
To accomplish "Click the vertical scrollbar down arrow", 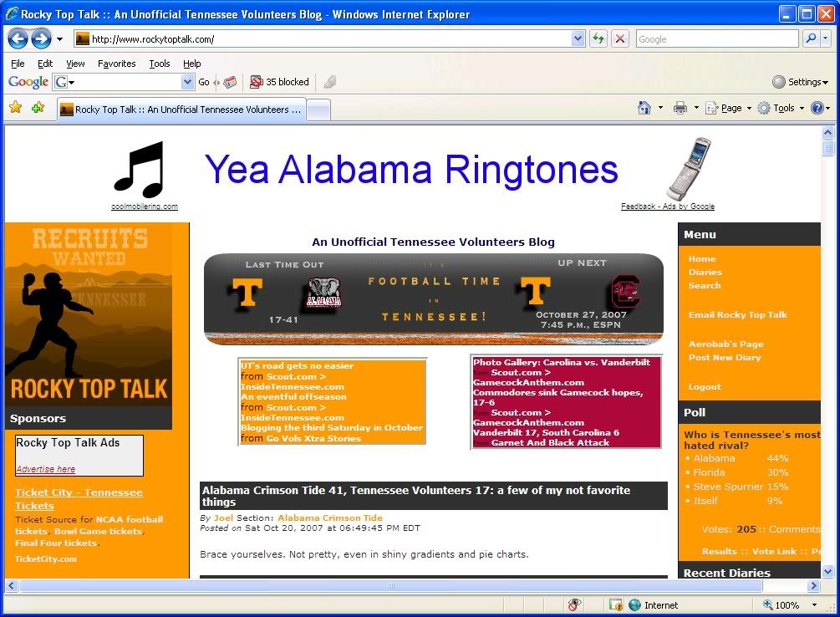I will [827, 571].
